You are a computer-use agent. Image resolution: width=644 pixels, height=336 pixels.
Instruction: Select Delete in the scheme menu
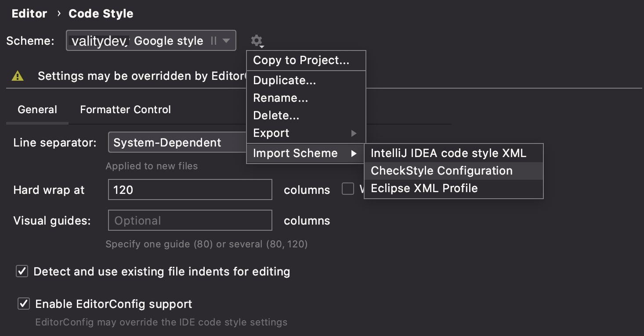(x=306, y=116)
